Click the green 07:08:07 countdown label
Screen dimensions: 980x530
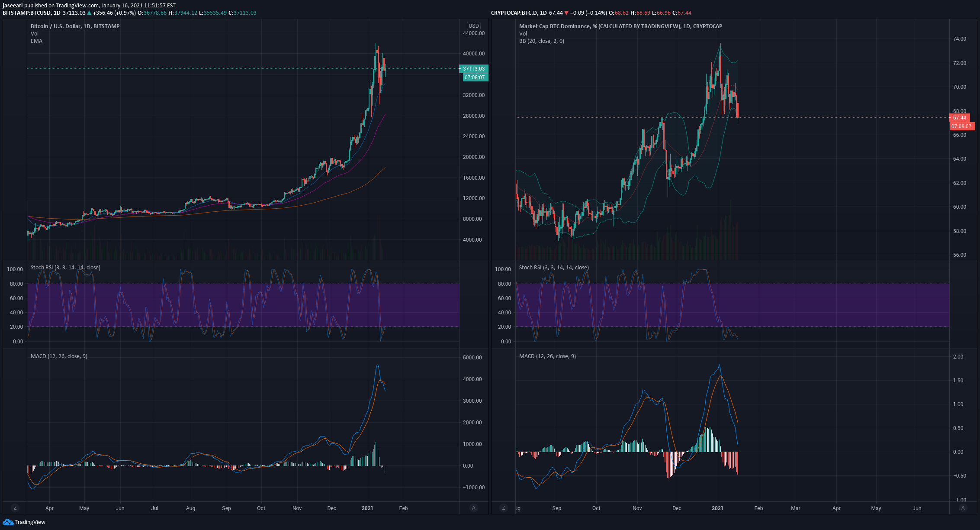coord(475,78)
